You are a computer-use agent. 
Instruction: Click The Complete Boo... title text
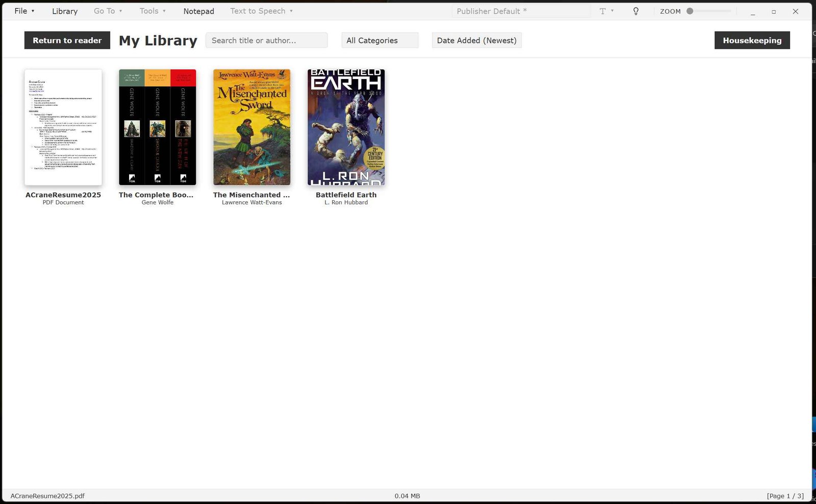(x=156, y=195)
